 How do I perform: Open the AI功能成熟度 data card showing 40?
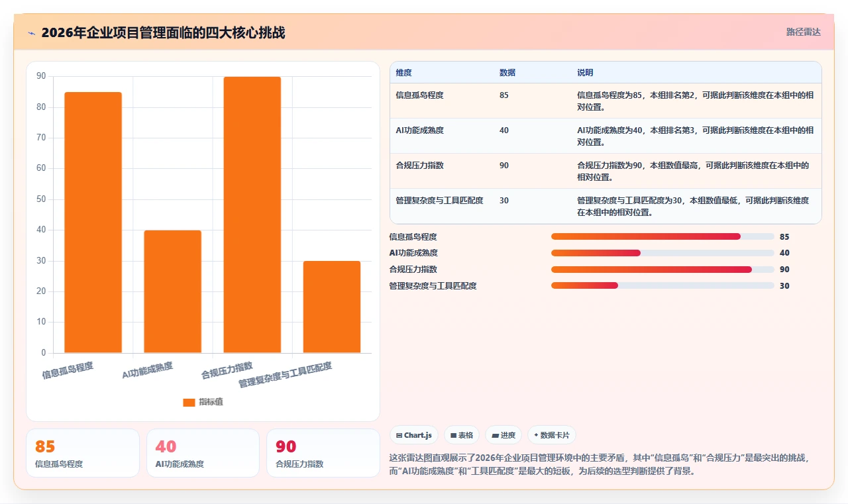(203, 453)
